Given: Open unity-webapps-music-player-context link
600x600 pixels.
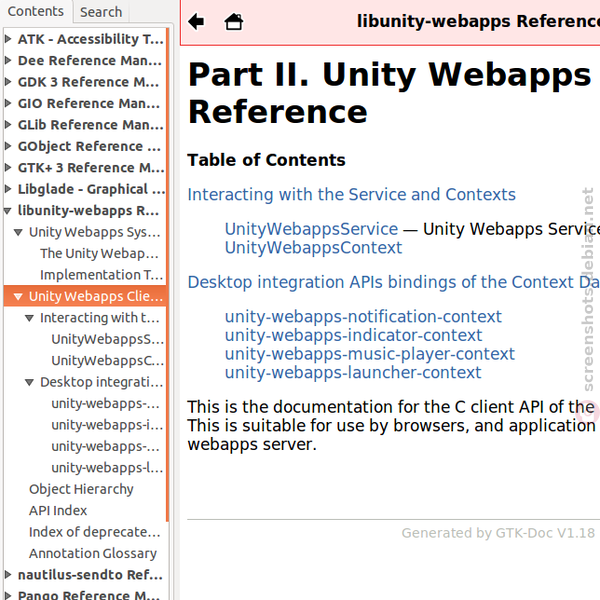Looking at the screenshot, I should click(x=370, y=354).
